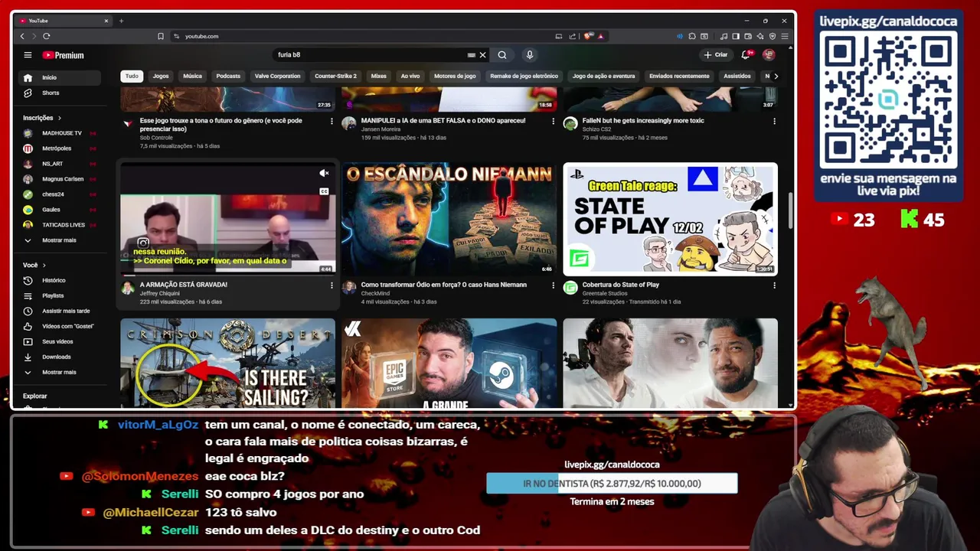
Task: Select the Valve Corporation chip
Action: (x=277, y=76)
